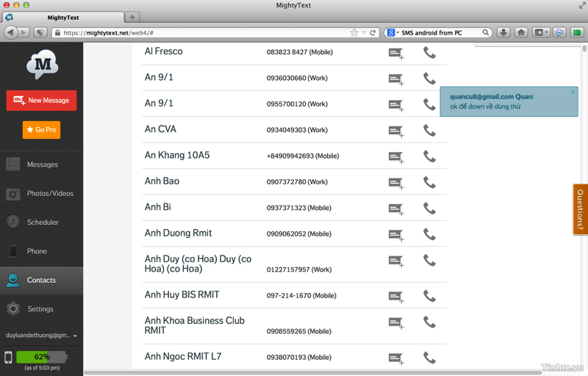Click the message icon for Anh Bao
Screen dimensions: 588x376
395,183
